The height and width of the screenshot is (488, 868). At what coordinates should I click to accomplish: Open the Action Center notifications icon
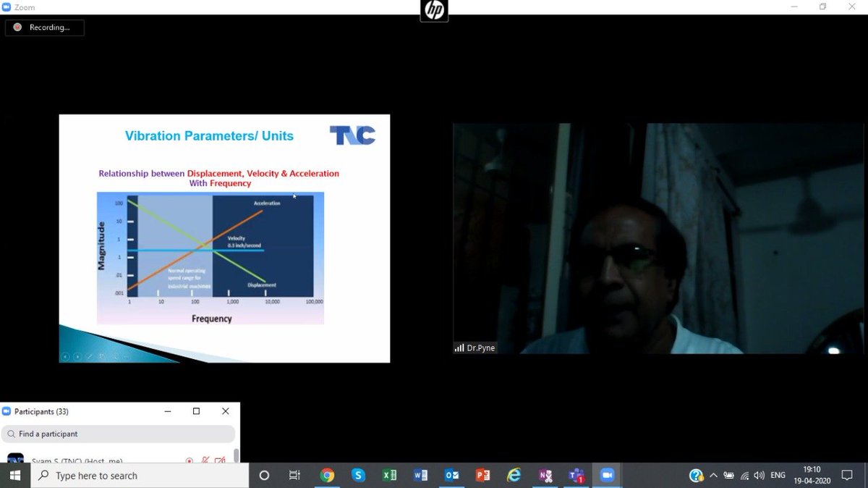[847, 476]
